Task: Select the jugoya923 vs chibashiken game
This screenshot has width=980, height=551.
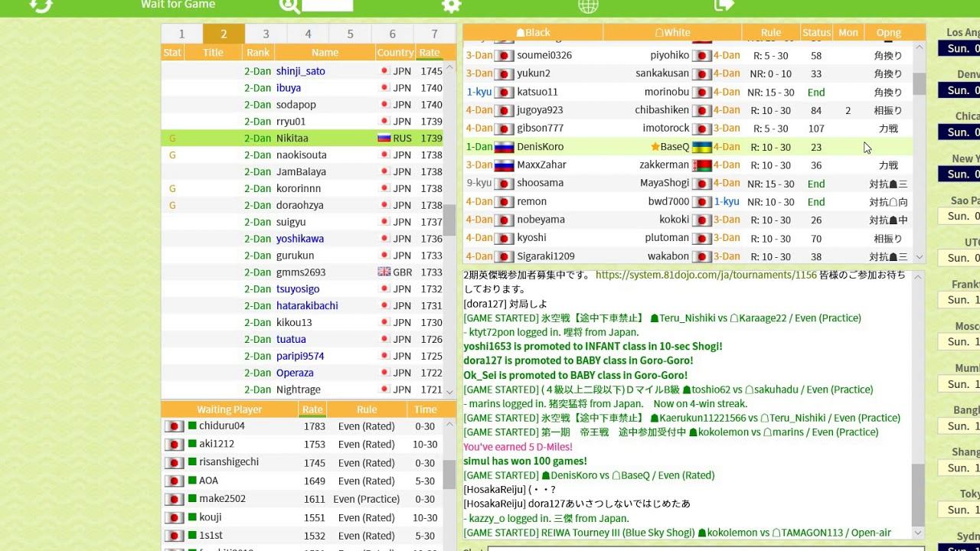Action: coord(688,110)
